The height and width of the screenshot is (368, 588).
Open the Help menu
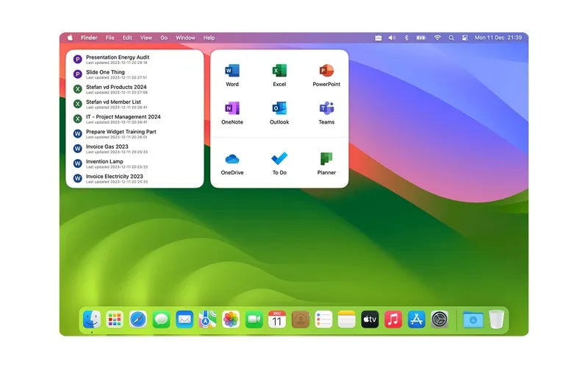pyautogui.click(x=209, y=38)
